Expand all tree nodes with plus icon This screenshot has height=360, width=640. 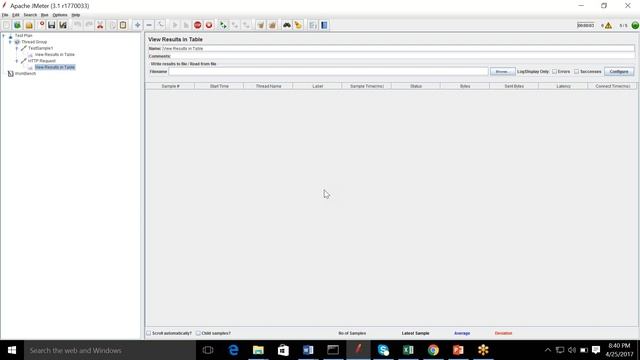click(138, 25)
